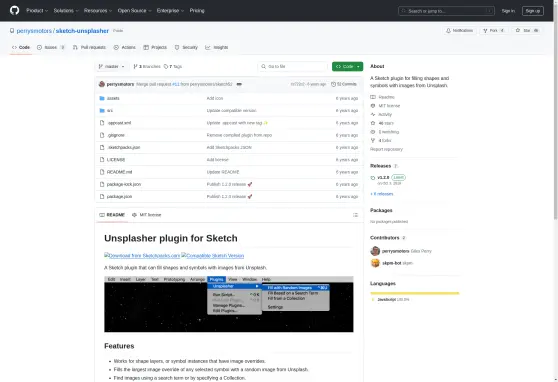The height and width of the screenshot is (382, 558).
Task: Switch to the Code tab
Action: tap(21, 47)
